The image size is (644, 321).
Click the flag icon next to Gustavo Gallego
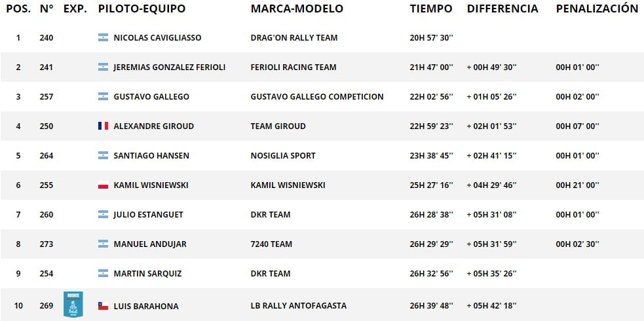click(103, 96)
